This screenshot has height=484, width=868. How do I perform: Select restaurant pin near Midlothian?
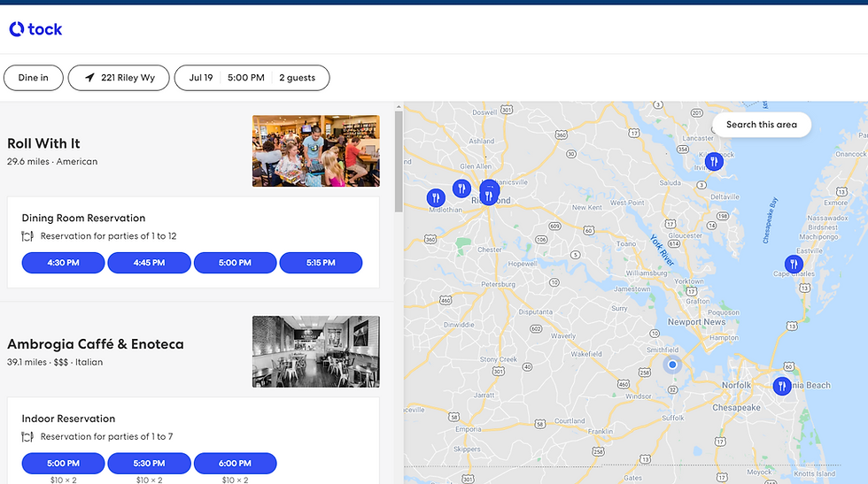(436, 197)
